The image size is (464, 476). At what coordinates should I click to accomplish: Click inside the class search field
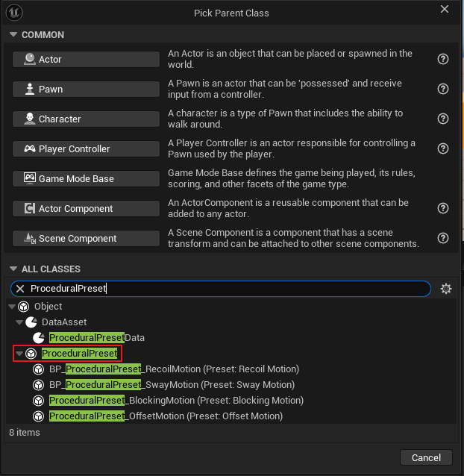224,289
